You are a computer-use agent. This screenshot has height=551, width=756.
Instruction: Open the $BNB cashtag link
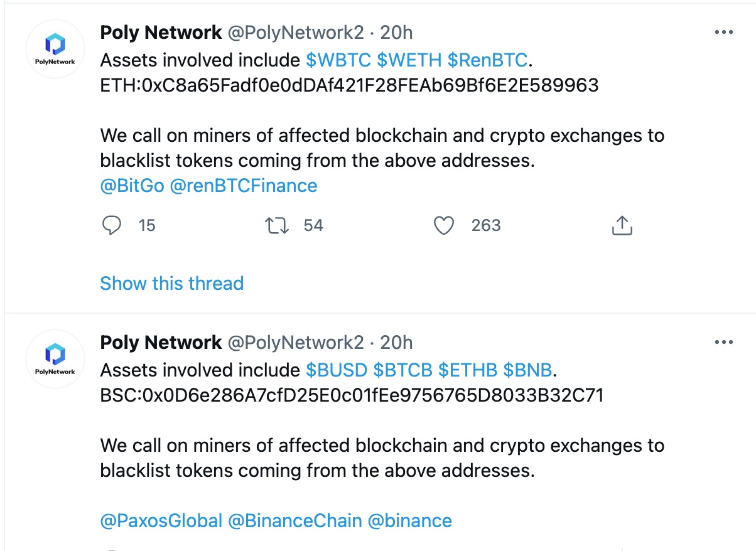[527, 370]
